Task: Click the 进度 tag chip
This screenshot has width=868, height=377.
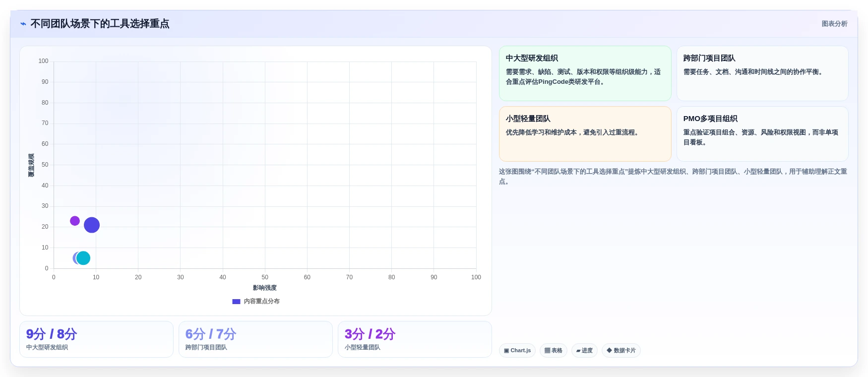Action: pyautogui.click(x=584, y=350)
